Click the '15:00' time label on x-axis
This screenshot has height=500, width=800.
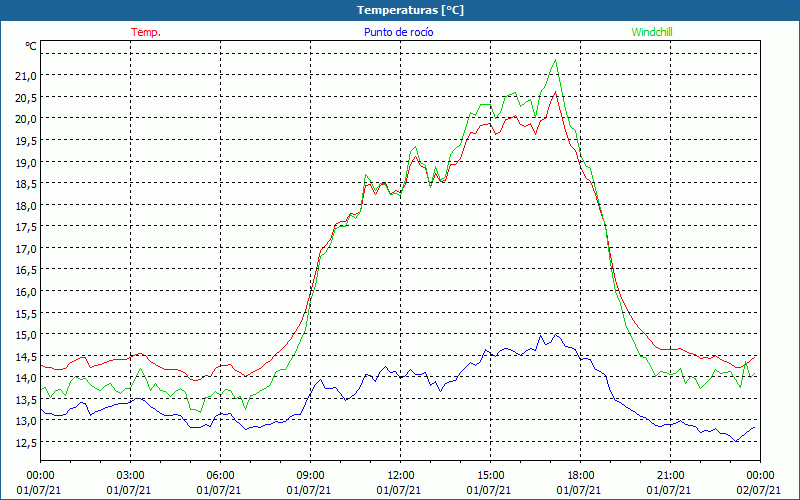tap(490, 475)
